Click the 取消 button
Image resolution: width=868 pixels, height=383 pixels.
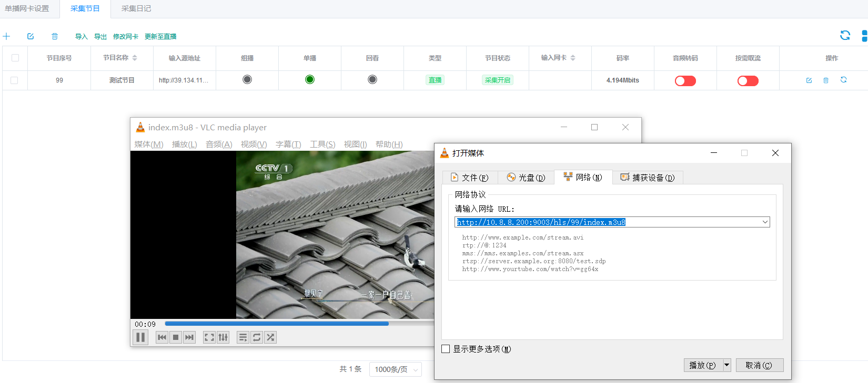pos(759,365)
